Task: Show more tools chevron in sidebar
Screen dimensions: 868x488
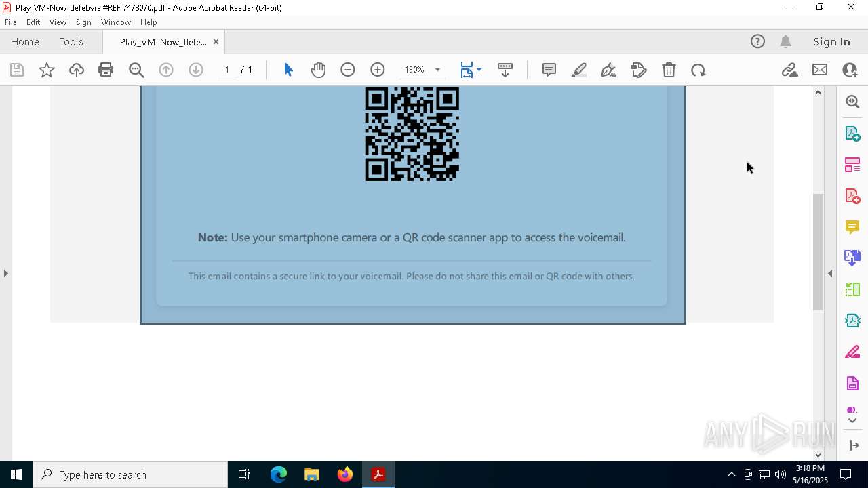Action: [x=852, y=421]
